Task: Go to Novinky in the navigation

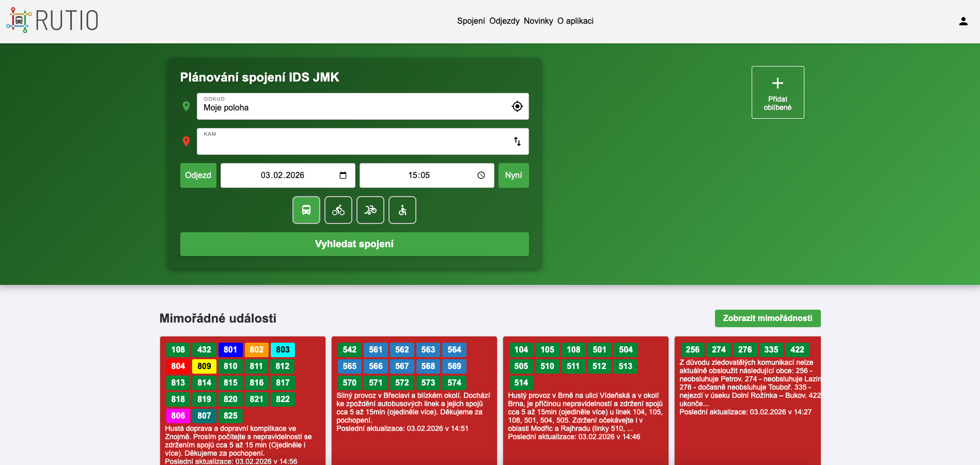Action: pyautogui.click(x=538, y=21)
